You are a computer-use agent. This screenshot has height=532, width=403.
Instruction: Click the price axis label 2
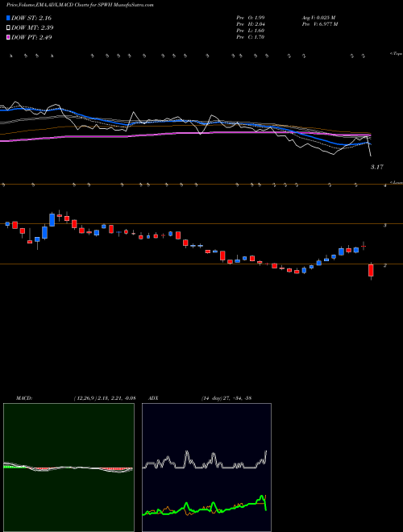point(384,265)
